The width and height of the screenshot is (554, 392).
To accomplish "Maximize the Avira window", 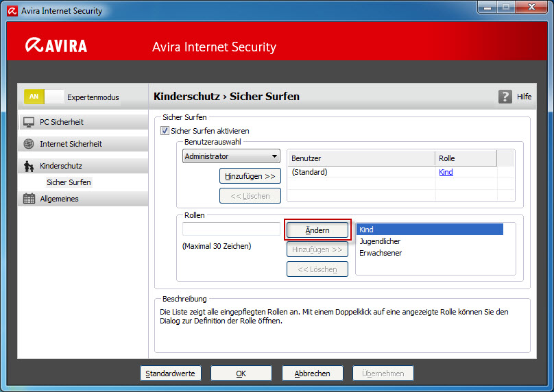I will point(506,7).
